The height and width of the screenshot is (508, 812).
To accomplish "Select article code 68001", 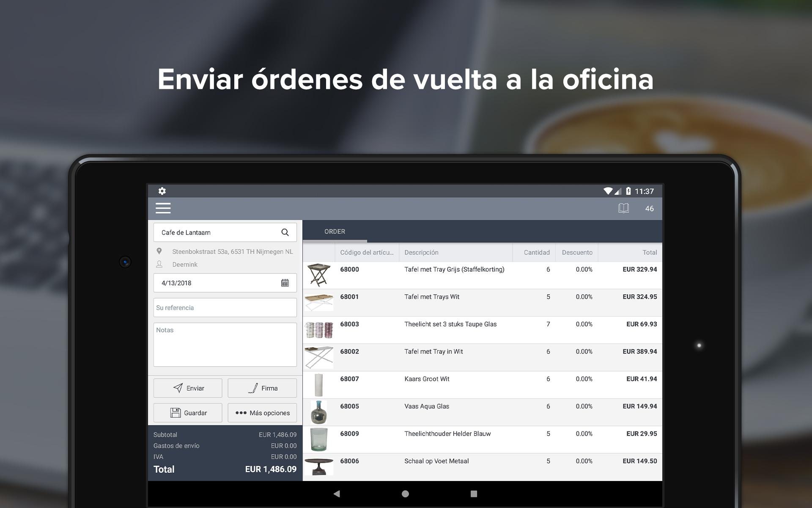I will (x=349, y=297).
